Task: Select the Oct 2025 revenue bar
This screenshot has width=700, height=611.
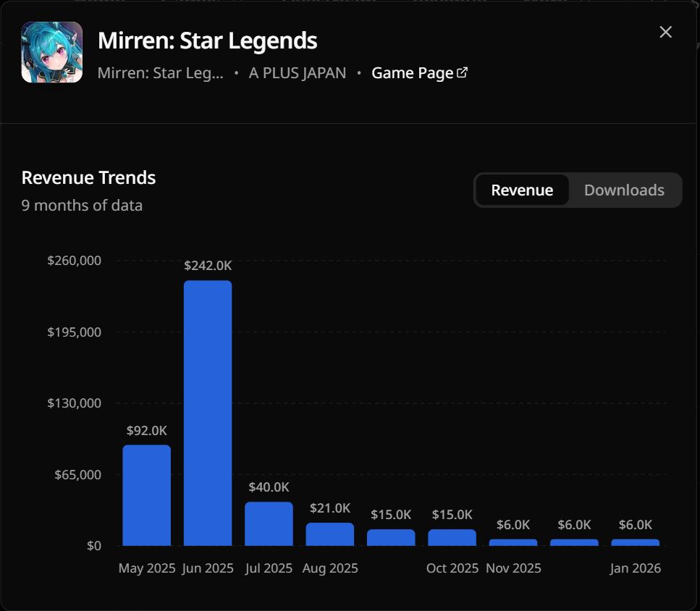Action: coord(452,537)
